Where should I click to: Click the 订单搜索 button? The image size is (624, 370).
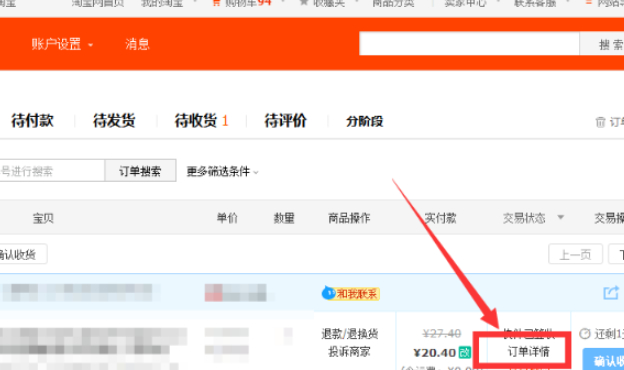[x=140, y=171]
